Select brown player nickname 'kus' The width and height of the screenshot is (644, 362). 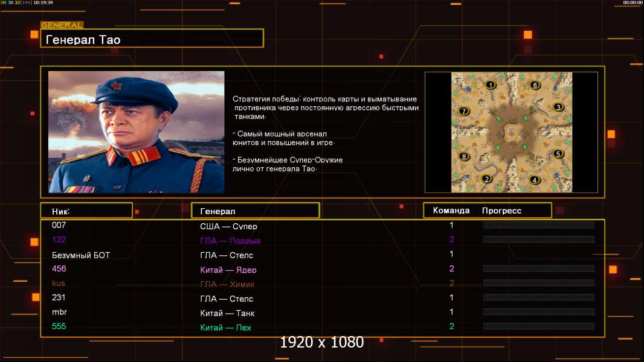point(59,283)
